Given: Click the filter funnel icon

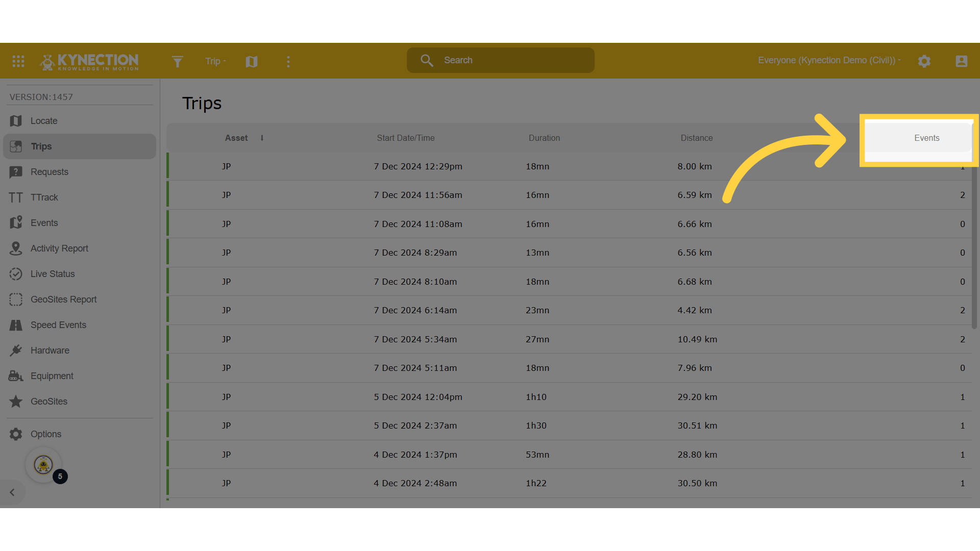Looking at the screenshot, I should point(177,62).
